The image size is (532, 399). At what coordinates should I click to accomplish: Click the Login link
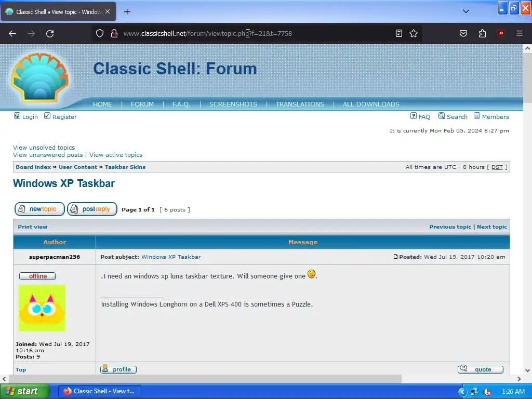26,116
